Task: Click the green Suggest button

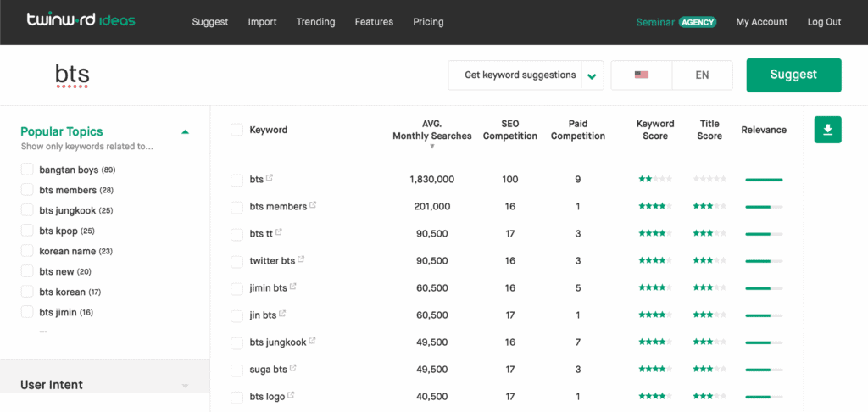Action: [793, 75]
